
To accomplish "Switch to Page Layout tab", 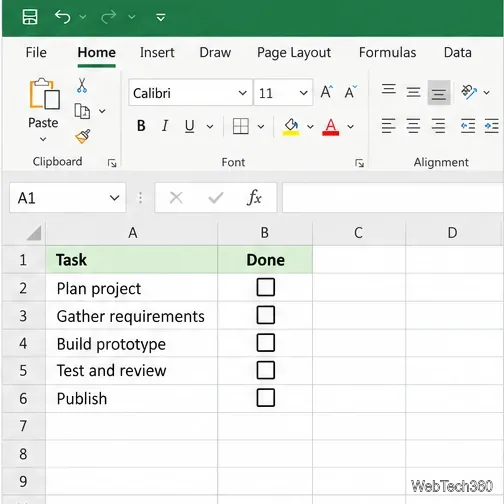I will pos(294,53).
